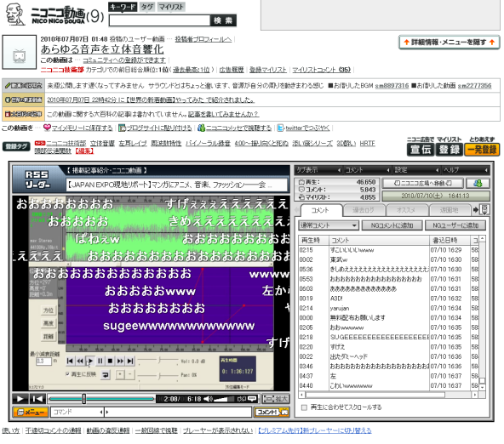Click the heart icon for マイメモリー
This screenshot has height=444, width=504.
click(47, 128)
